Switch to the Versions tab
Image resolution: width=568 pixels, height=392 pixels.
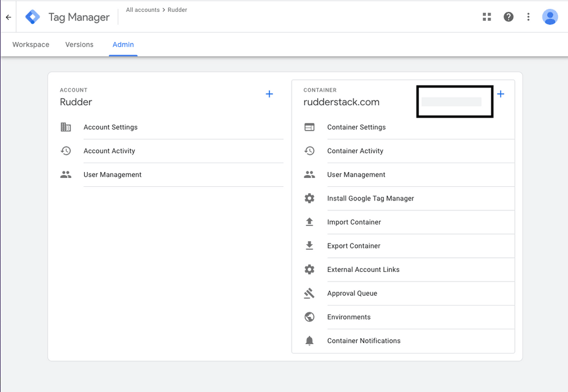(x=79, y=44)
